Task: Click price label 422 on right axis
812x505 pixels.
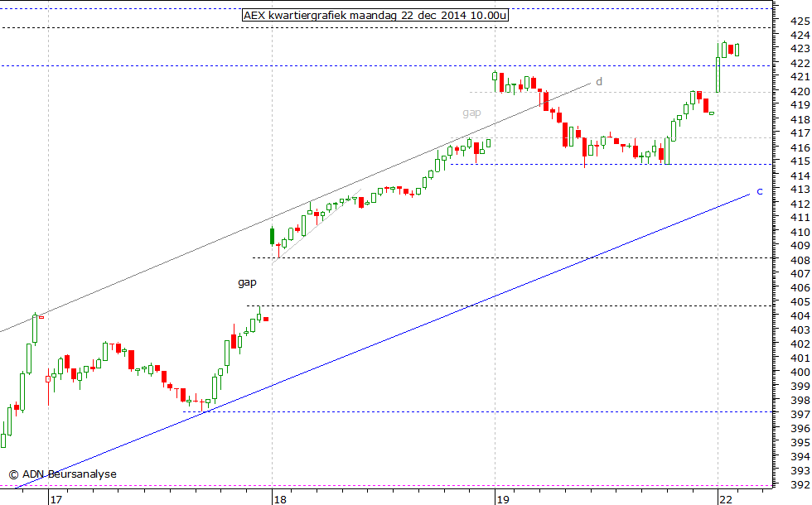Action: pyautogui.click(x=800, y=63)
